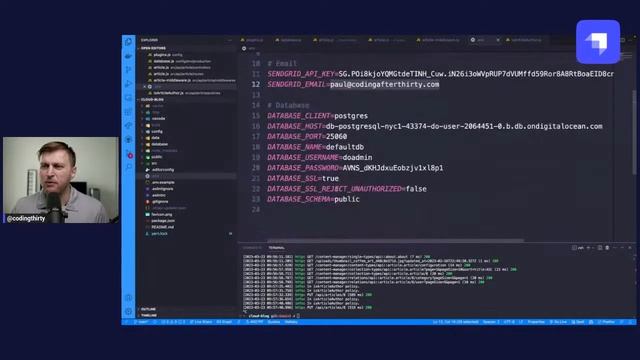640x360 pixels.
Task: Click the UTF-8 encoding indicator
Action: pos(509,322)
